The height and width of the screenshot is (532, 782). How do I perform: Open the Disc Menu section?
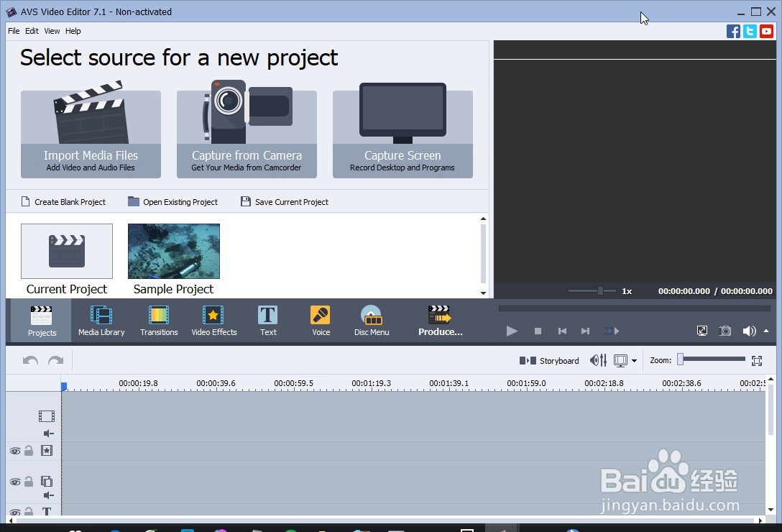click(372, 321)
